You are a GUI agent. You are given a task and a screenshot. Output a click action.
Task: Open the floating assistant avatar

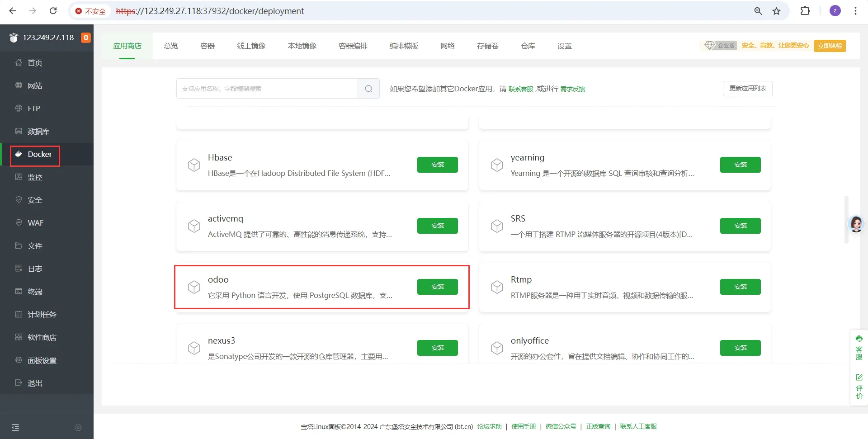(856, 224)
